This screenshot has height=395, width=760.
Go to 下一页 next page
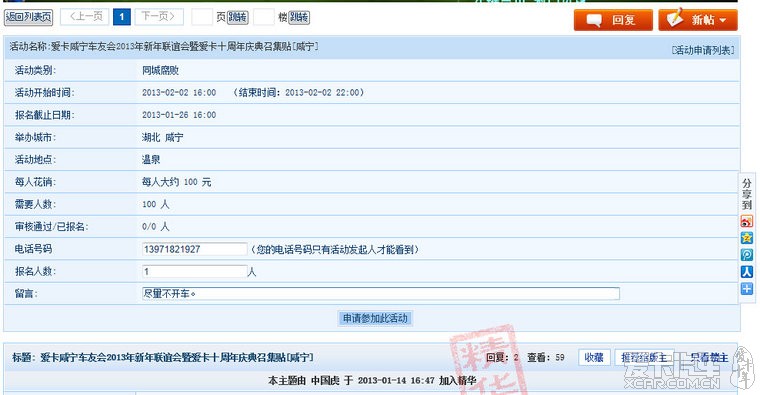tap(159, 17)
